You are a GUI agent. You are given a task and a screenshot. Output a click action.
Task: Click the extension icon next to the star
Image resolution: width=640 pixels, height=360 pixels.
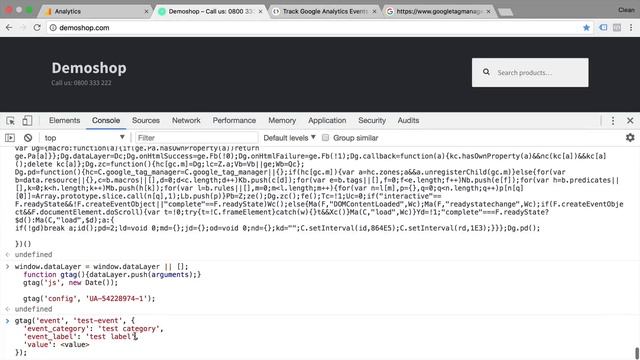603,27
